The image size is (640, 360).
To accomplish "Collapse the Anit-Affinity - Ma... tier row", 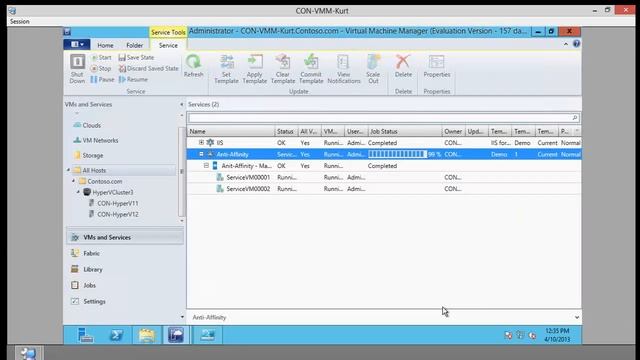I will point(206,165).
